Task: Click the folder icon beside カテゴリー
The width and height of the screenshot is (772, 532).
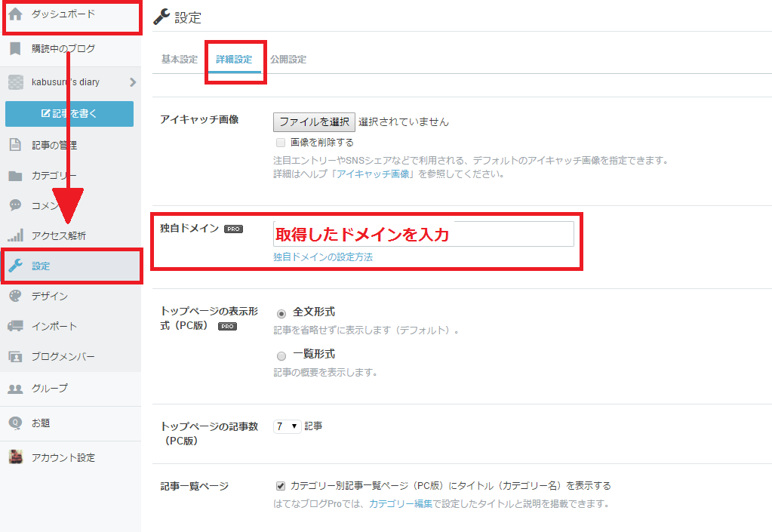Action: 15,176
